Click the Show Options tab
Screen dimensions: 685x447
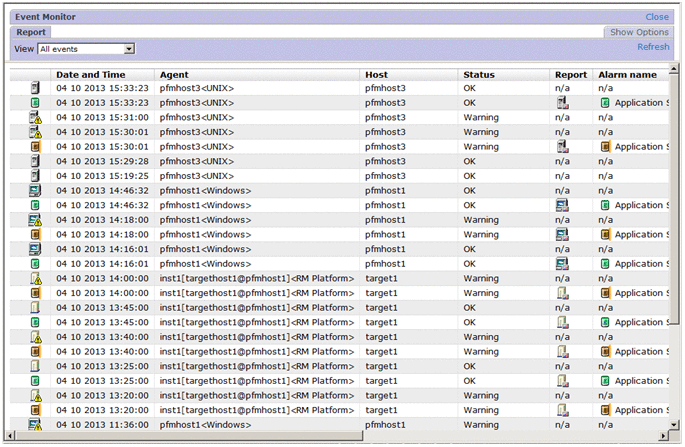tap(638, 32)
